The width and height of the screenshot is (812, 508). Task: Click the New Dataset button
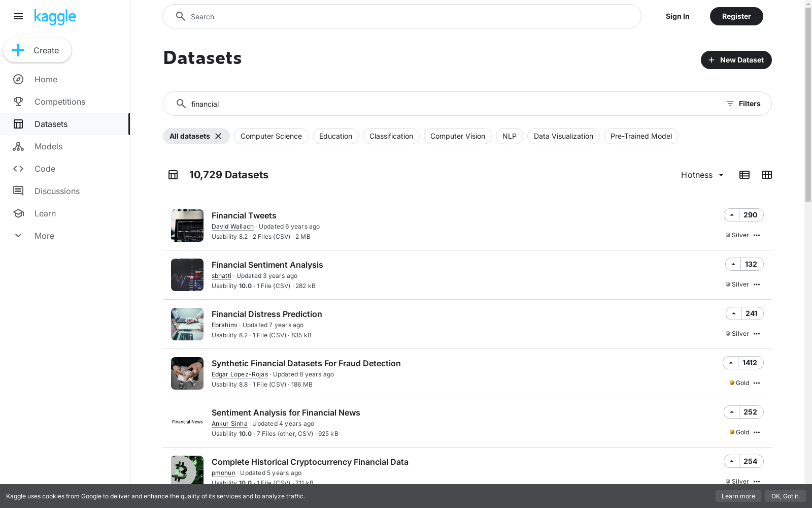[736, 60]
